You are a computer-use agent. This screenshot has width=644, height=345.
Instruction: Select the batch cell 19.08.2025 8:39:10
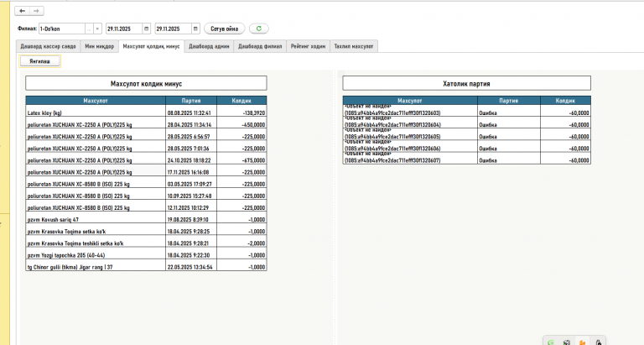coord(191,218)
